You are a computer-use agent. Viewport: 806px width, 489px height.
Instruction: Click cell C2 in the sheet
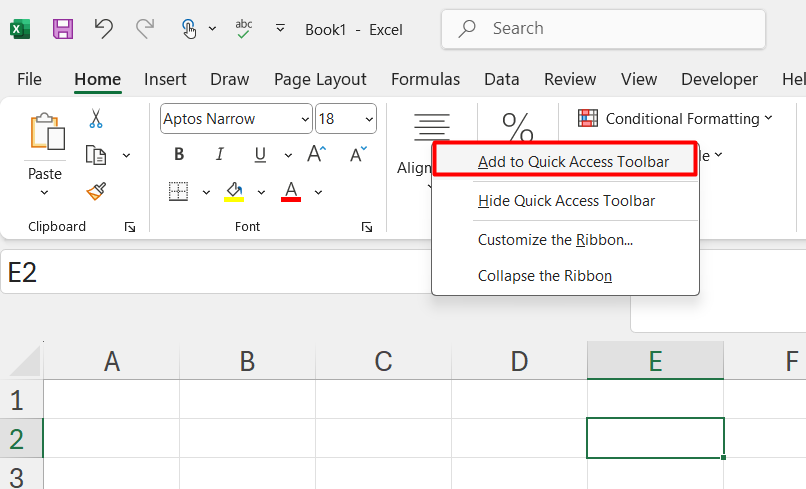coord(383,438)
